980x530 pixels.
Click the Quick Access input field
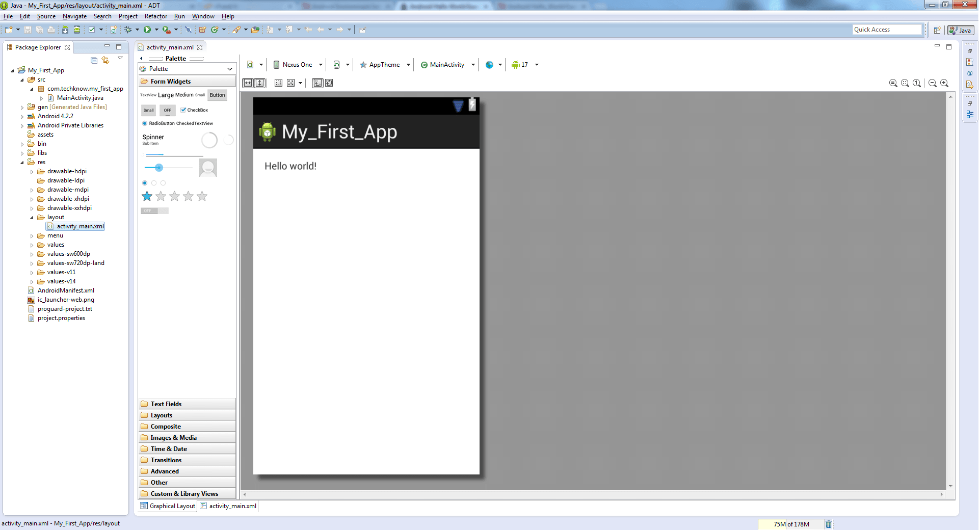[887, 30]
